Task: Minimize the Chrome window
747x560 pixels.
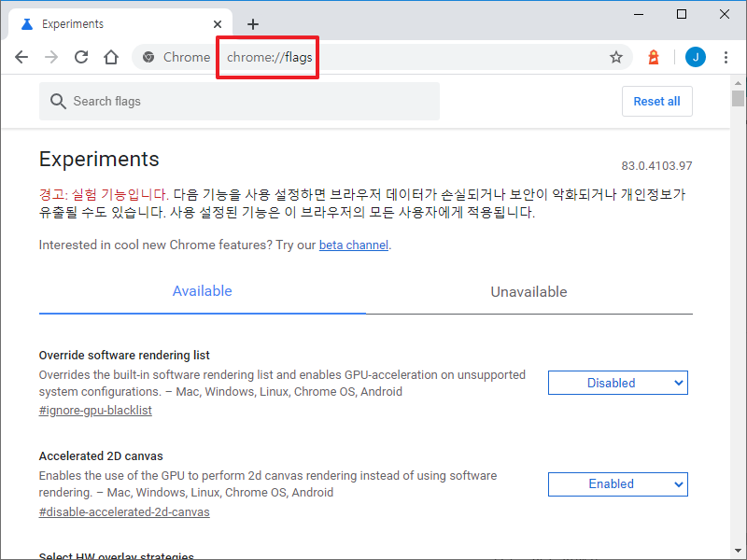Action: pos(639,14)
